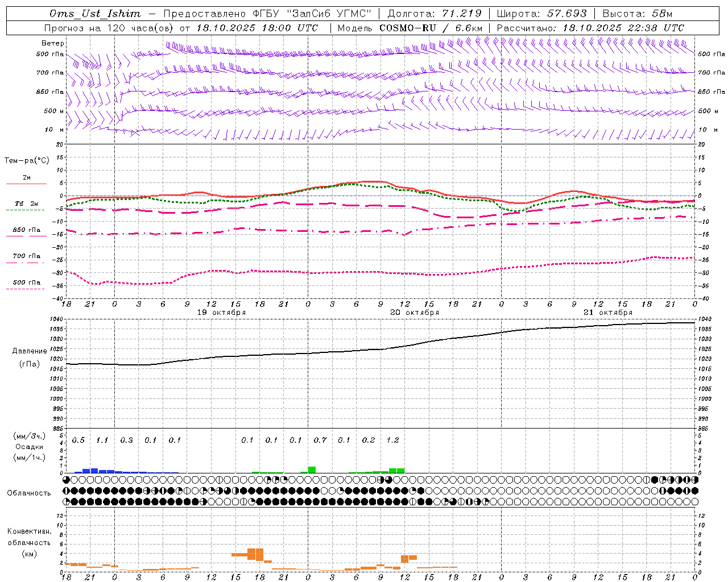Click the 21 октября date label
Image resolution: width=728 pixels, height=582 pixels.
(x=608, y=313)
